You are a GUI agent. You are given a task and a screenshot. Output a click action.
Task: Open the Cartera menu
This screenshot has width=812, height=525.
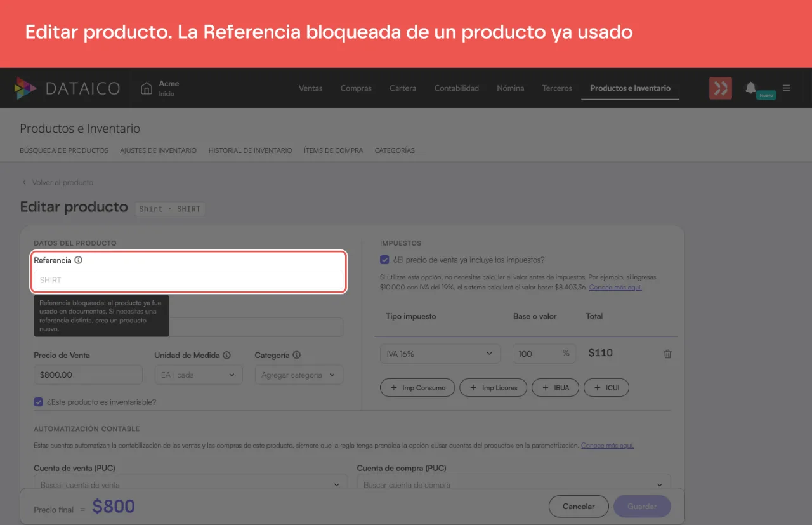point(403,88)
